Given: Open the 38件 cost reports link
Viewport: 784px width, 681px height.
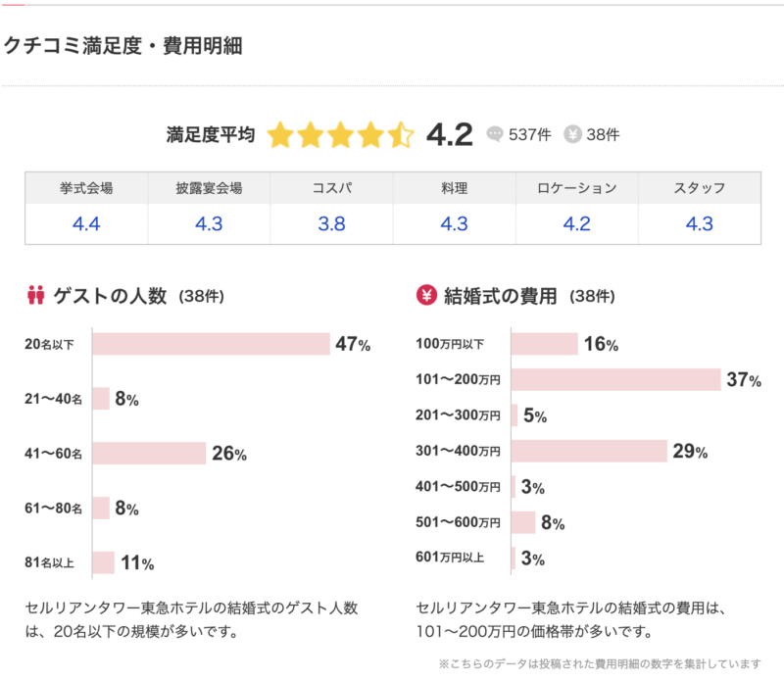Looking at the screenshot, I should pyautogui.click(x=603, y=134).
